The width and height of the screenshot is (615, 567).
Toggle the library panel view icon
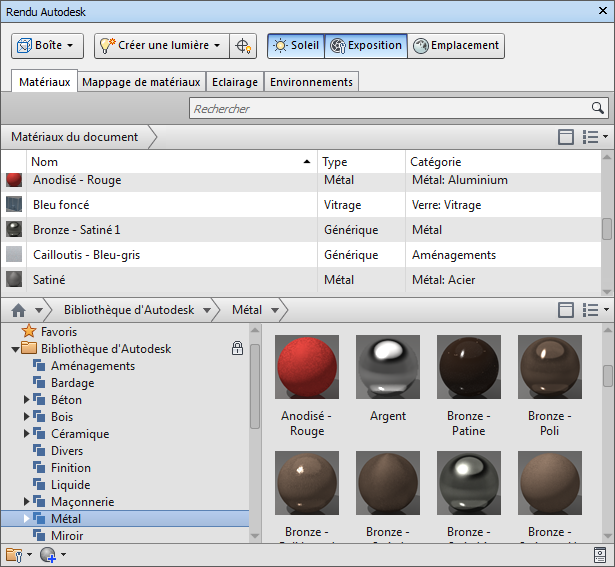(x=566, y=310)
